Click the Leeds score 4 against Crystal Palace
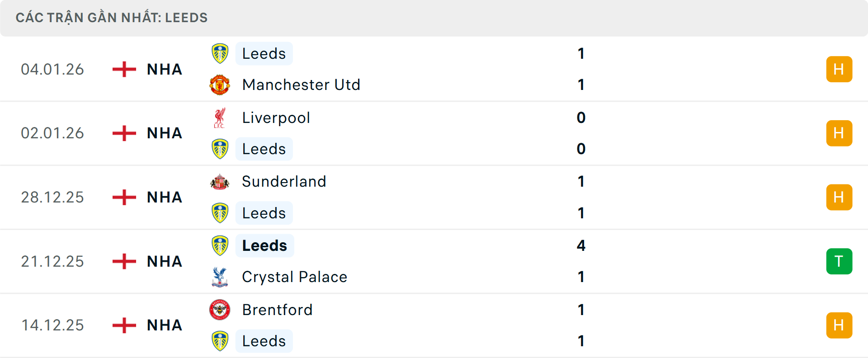Image resolution: width=868 pixels, height=358 pixels. coord(581,246)
